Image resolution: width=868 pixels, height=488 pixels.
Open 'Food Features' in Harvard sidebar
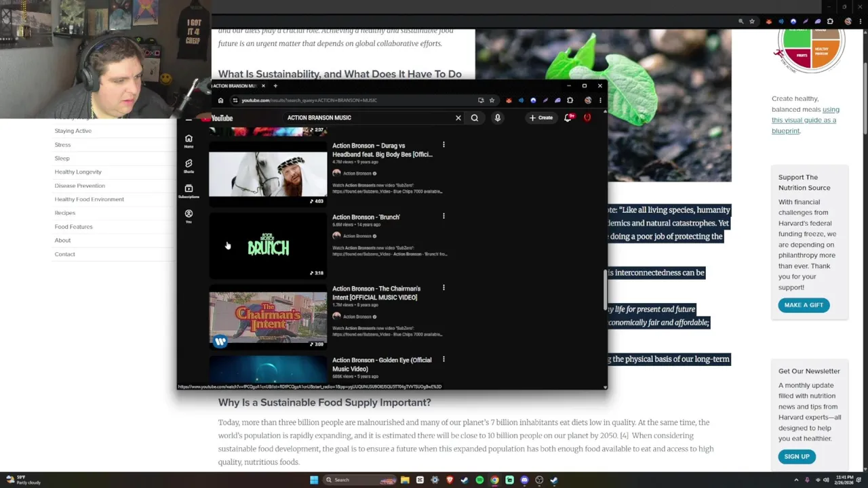[73, 226]
